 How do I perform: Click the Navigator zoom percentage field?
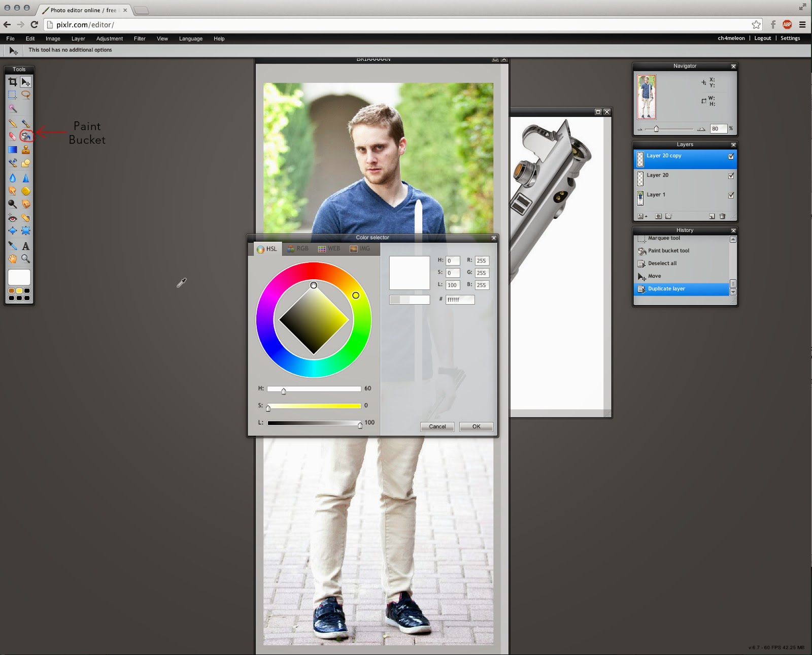point(718,128)
